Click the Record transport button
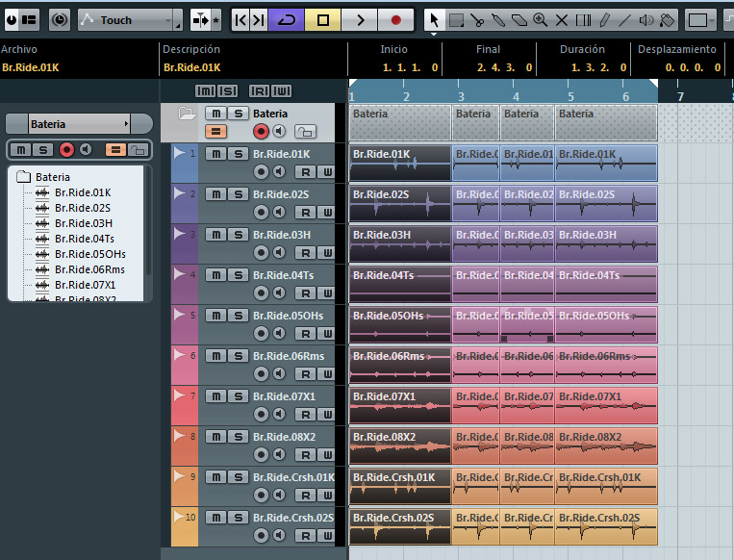 point(395,20)
